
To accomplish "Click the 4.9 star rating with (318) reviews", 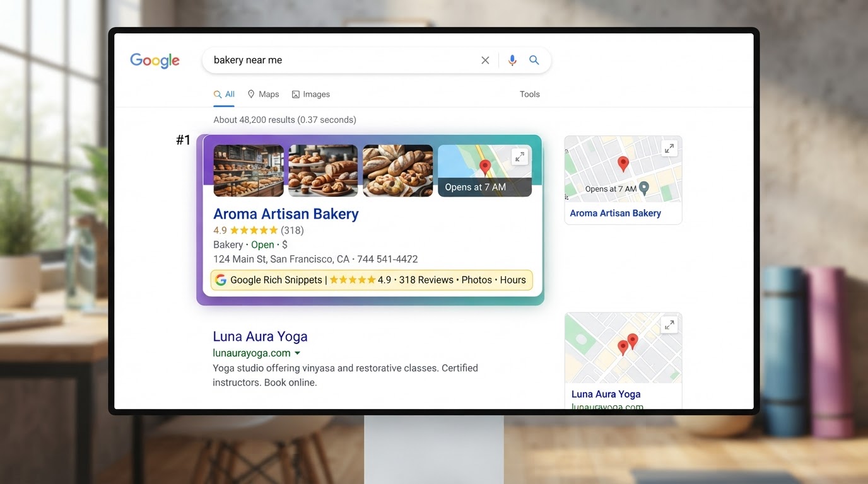I will pos(259,230).
